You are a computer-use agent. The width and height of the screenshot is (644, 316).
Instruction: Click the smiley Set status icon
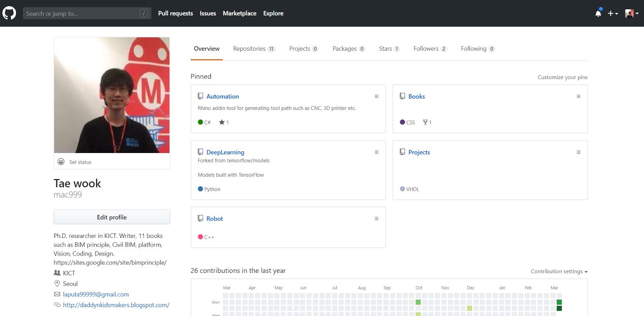[x=61, y=162]
